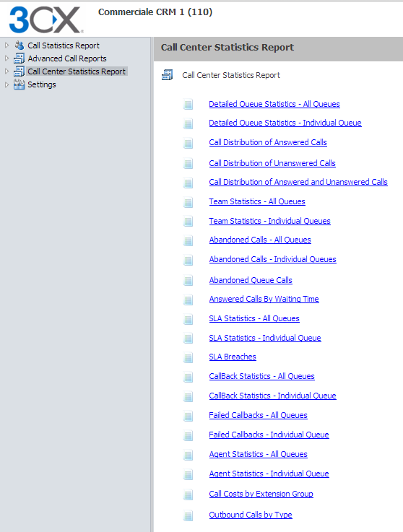The height and width of the screenshot is (532, 403).
Task: Click report icon beside Abandoned Queue Calls
Action: (188, 281)
